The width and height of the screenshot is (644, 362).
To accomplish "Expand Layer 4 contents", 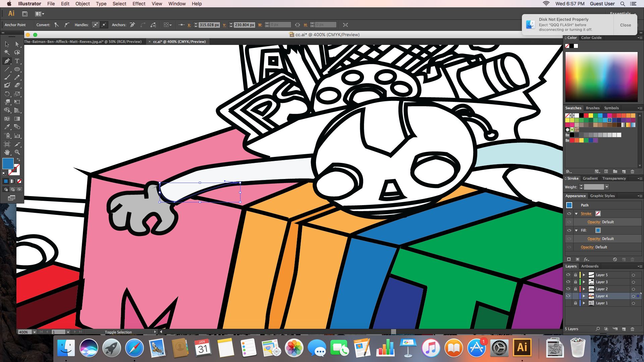I will click(584, 296).
